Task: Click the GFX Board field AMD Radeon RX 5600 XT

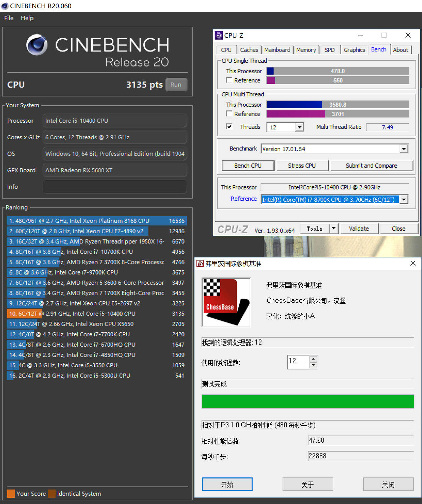Action: [x=115, y=170]
